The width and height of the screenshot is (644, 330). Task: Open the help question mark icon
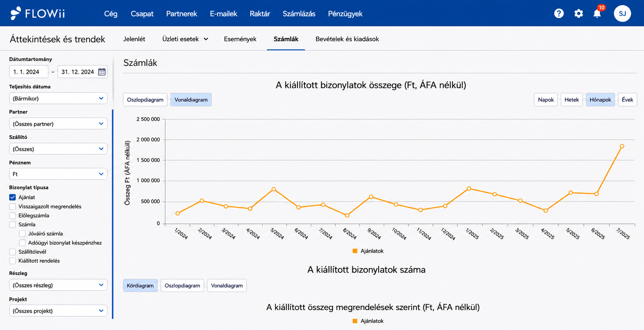pyautogui.click(x=559, y=14)
